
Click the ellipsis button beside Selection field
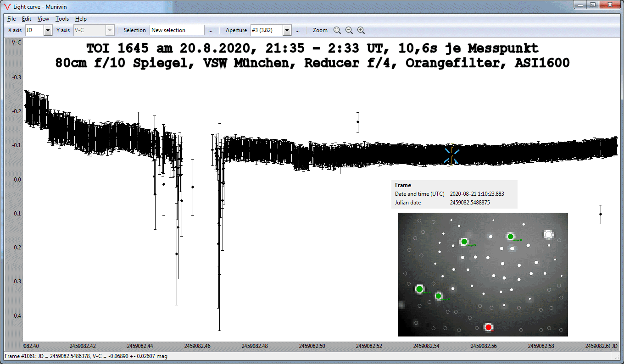pyautogui.click(x=210, y=30)
